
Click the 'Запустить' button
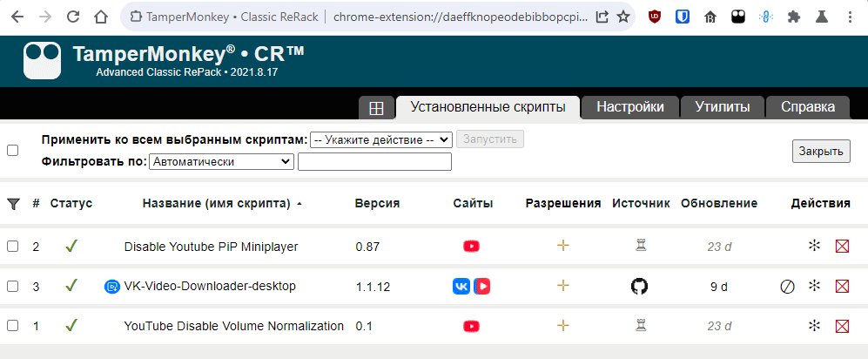[490, 139]
